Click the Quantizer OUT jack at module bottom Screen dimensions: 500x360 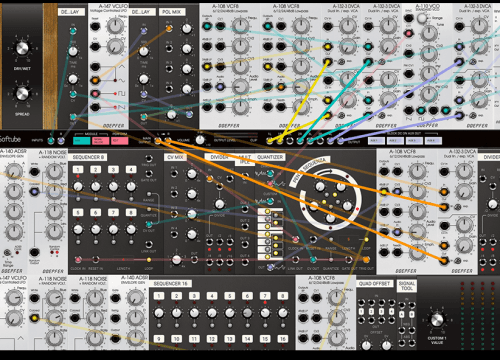click(x=270, y=267)
